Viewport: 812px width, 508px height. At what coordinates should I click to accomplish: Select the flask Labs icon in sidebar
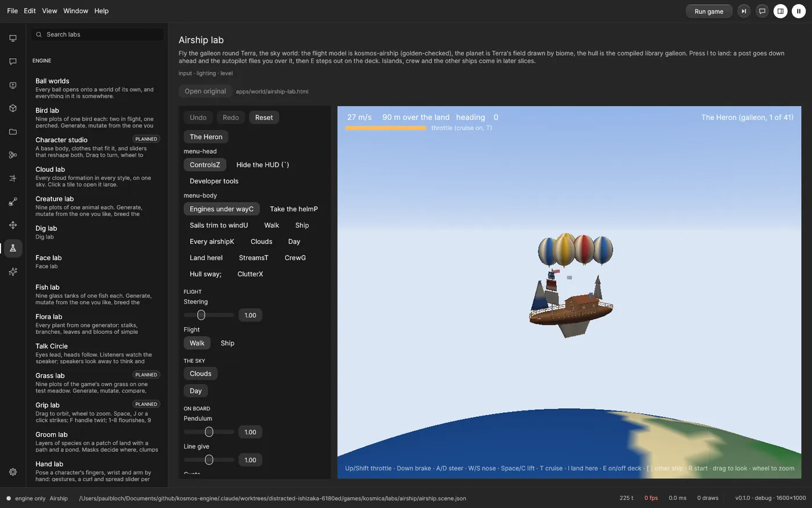tap(13, 248)
